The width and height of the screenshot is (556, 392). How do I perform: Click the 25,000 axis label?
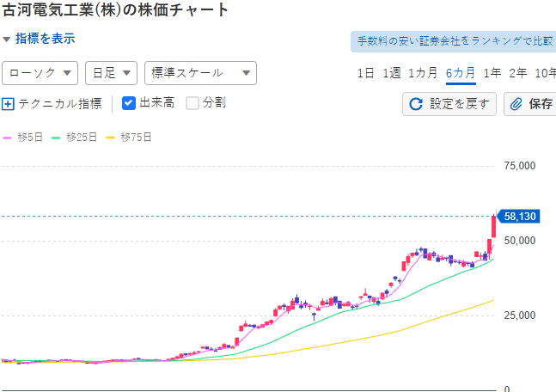[x=519, y=315]
